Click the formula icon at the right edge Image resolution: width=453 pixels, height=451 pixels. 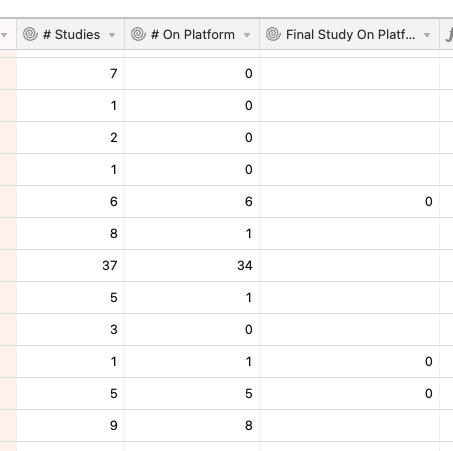(x=449, y=35)
